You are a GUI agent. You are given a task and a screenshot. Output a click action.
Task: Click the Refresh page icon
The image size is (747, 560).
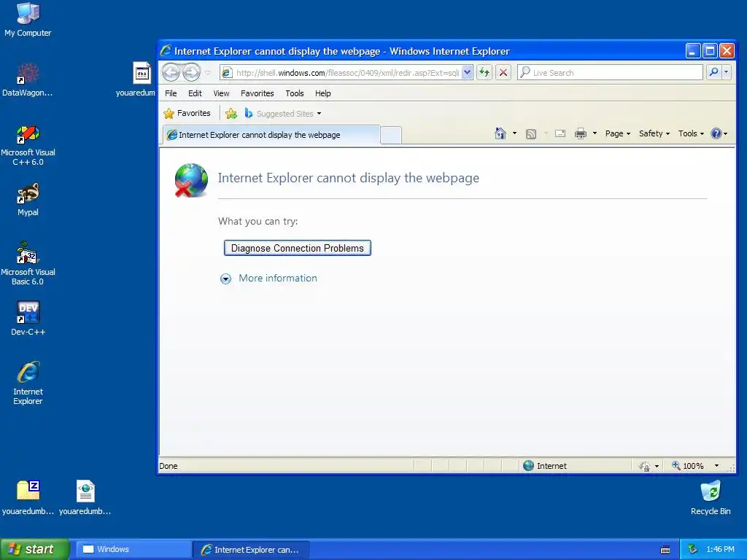coord(484,73)
